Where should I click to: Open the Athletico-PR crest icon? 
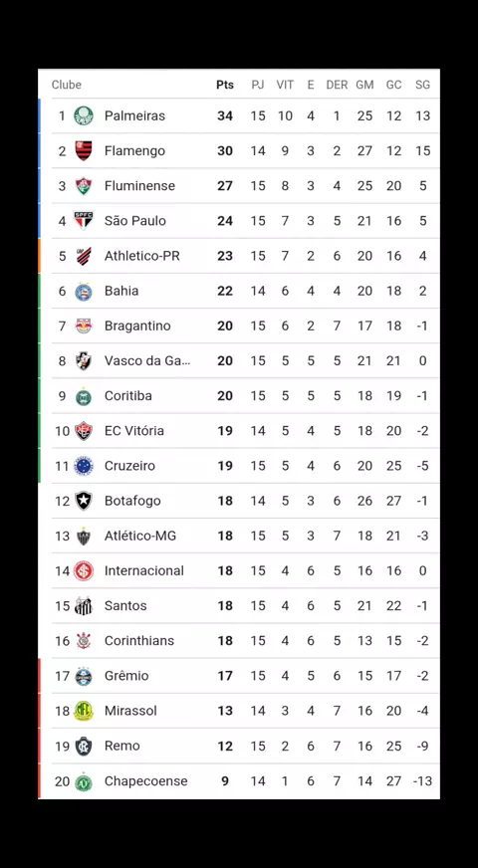coord(84,256)
